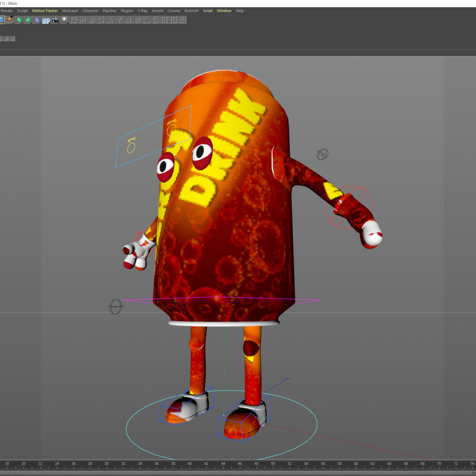Open the green Subdivision Surface generator icon
The height and width of the screenshot is (476, 476).
19,20
